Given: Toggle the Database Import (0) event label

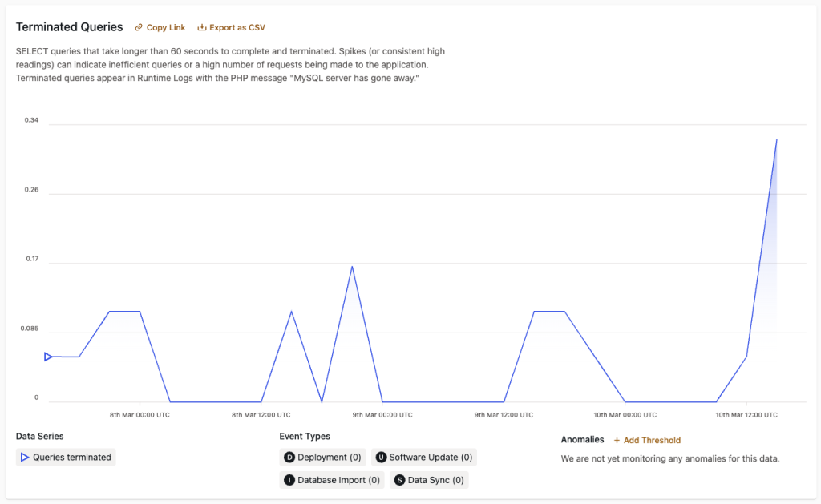Looking at the screenshot, I should point(338,480).
